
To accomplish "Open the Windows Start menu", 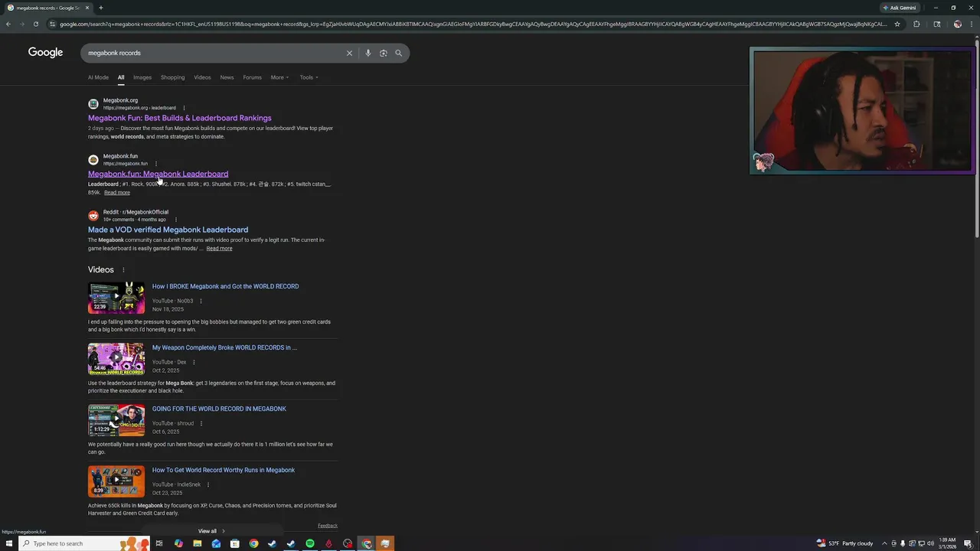I will point(9,543).
